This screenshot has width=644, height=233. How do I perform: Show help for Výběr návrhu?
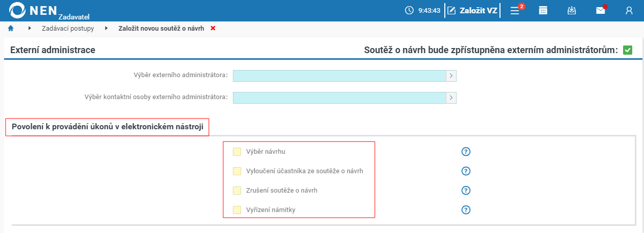(x=465, y=152)
